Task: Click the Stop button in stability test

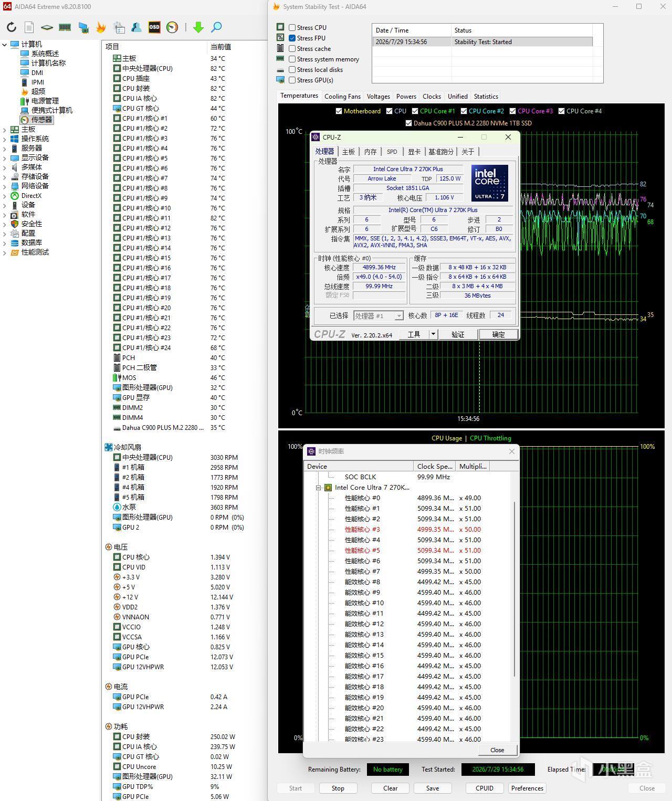Action: pyautogui.click(x=338, y=788)
